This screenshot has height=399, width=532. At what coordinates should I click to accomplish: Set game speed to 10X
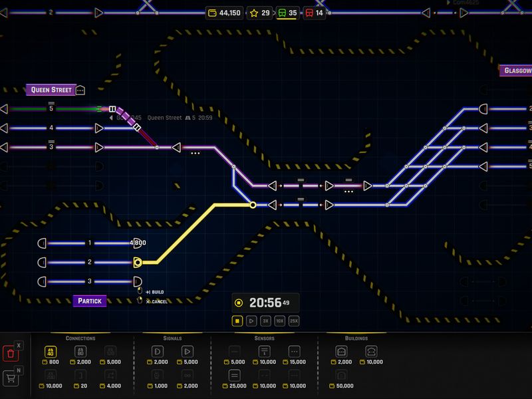[279, 321]
